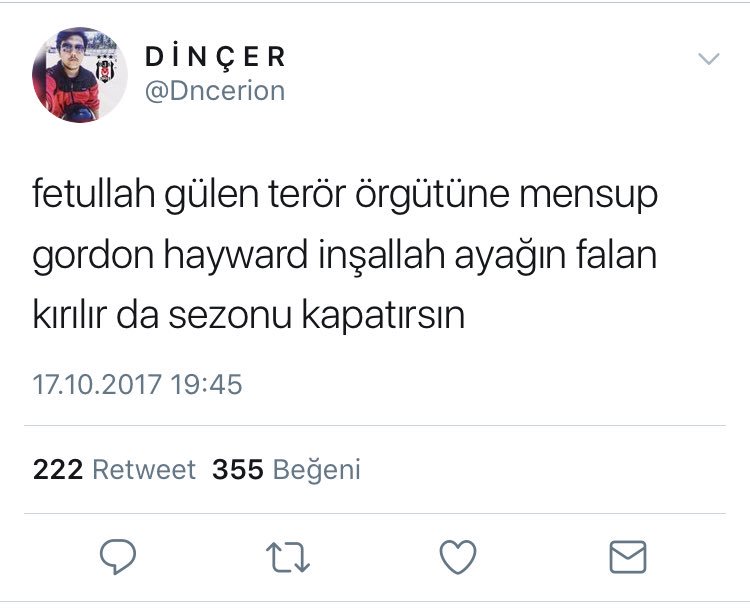Screen dimensions: 750x611
Task: Click the DİNÇER display name
Action: click(x=215, y=57)
